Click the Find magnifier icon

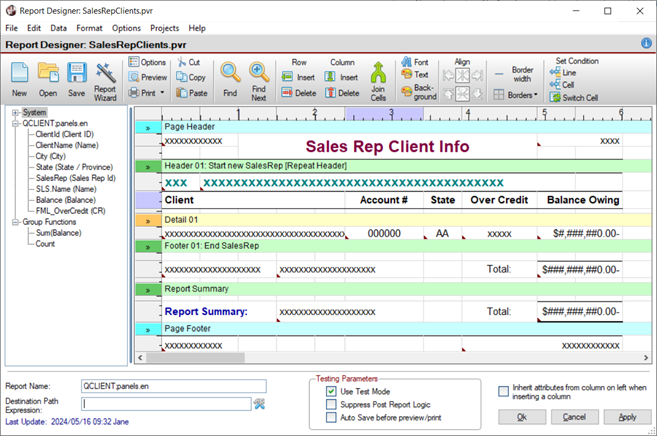coord(230,74)
